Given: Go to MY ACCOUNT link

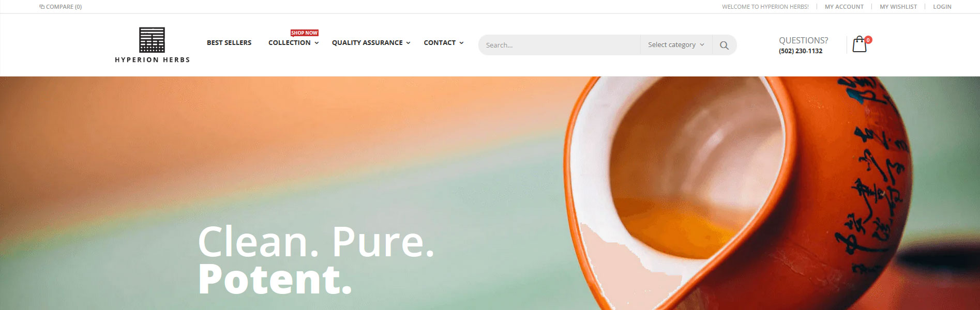Looking at the screenshot, I should click(x=844, y=7).
